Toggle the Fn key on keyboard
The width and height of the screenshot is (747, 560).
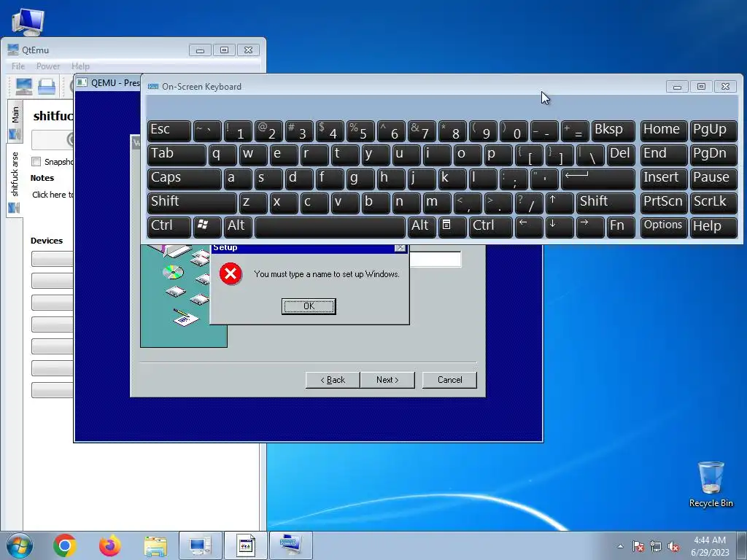point(621,227)
